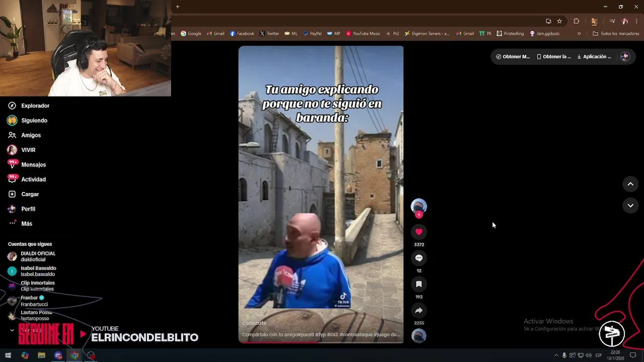This screenshot has width=644, height=362.
Task: Click the Obtener la... button
Action: click(553, 57)
